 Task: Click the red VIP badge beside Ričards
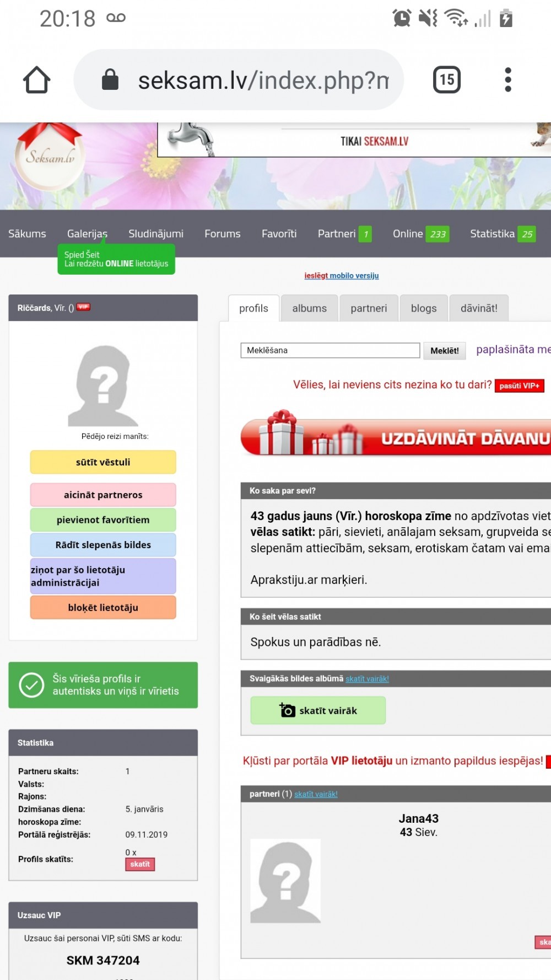(x=83, y=307)
